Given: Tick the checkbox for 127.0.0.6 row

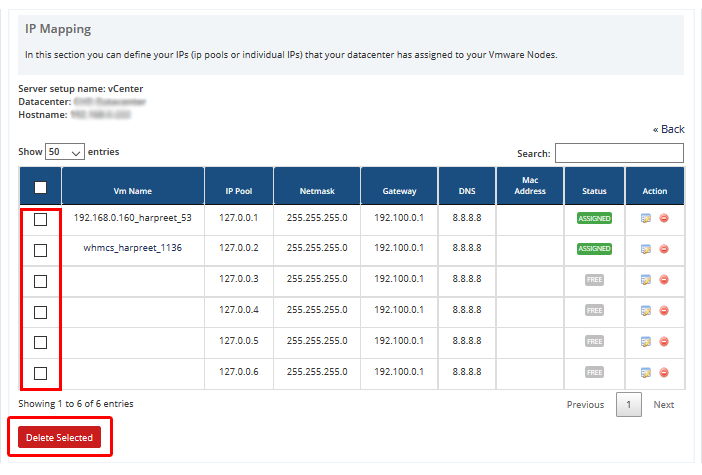Looking at the screenshot, I should coord(40,373).
